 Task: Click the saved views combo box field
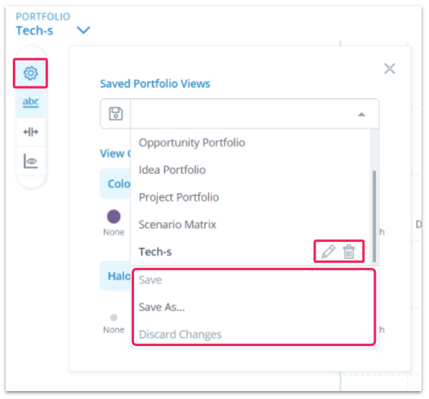pos(255,114)
